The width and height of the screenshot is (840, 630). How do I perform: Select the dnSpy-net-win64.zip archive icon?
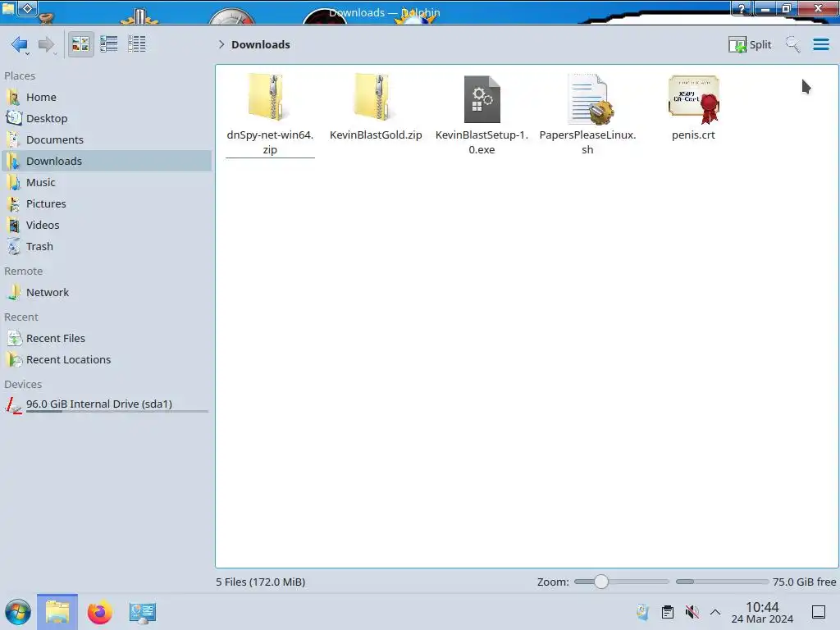tap(269, 98)
